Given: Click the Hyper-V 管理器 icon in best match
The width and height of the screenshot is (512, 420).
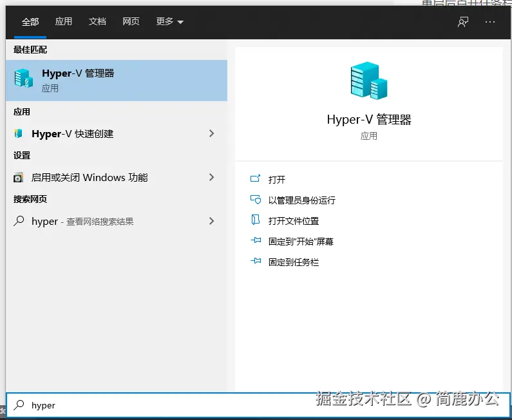Looking at the screenshot, I should [x=24, y=78].
